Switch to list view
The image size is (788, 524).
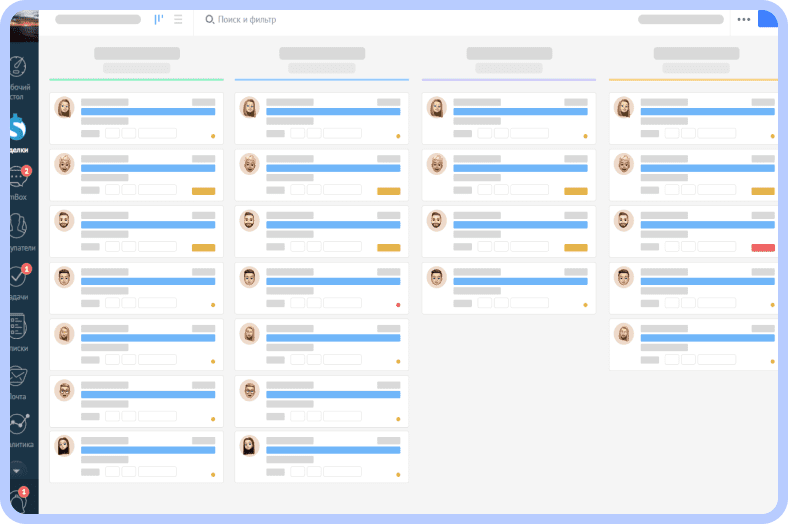[x=178, y=20]
